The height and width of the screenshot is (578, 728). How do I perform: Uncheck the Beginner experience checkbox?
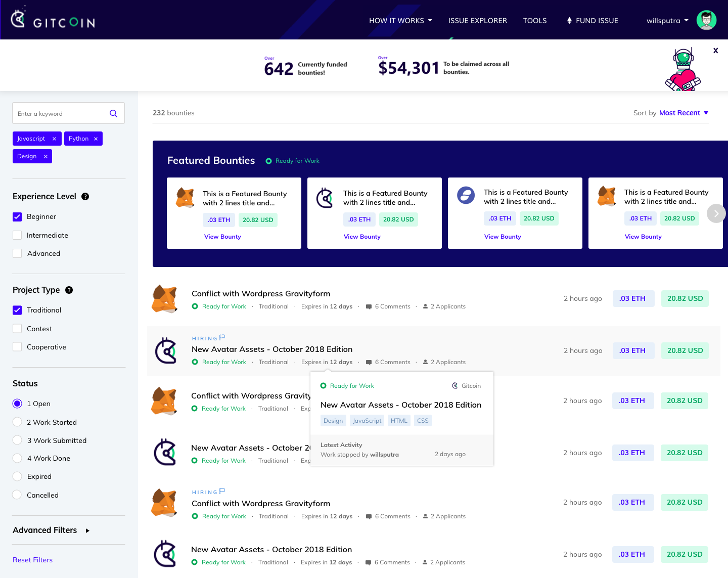[17, 216]
